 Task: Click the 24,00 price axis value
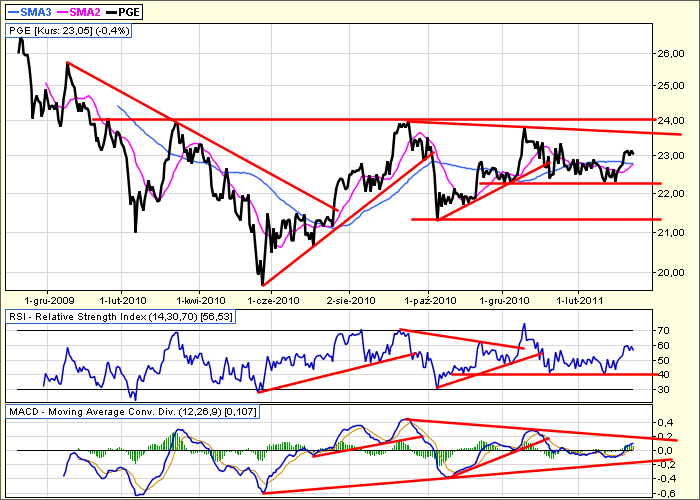click(671, 121)
